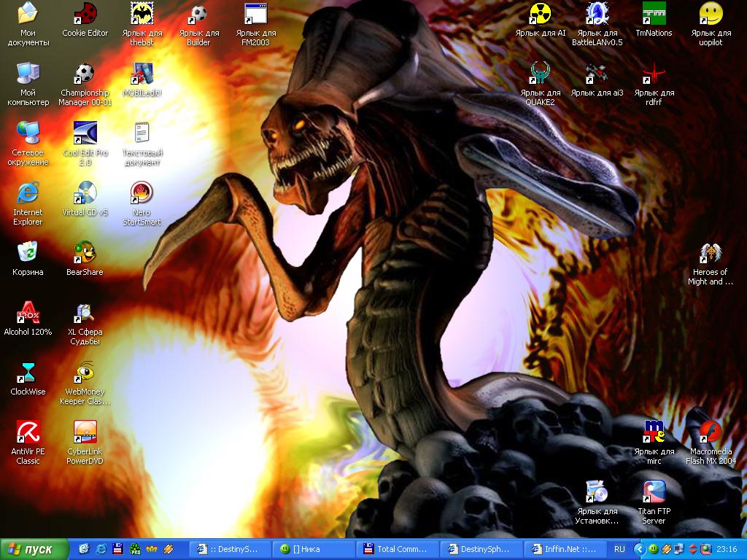Click the red arrows tray icon
Viewport: 747px width, 560px height.
click(693, 550)
